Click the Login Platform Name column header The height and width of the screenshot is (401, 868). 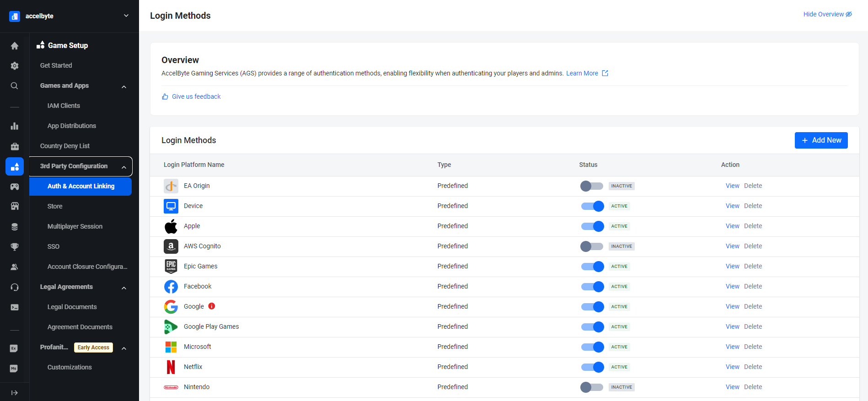pos(194,165)
